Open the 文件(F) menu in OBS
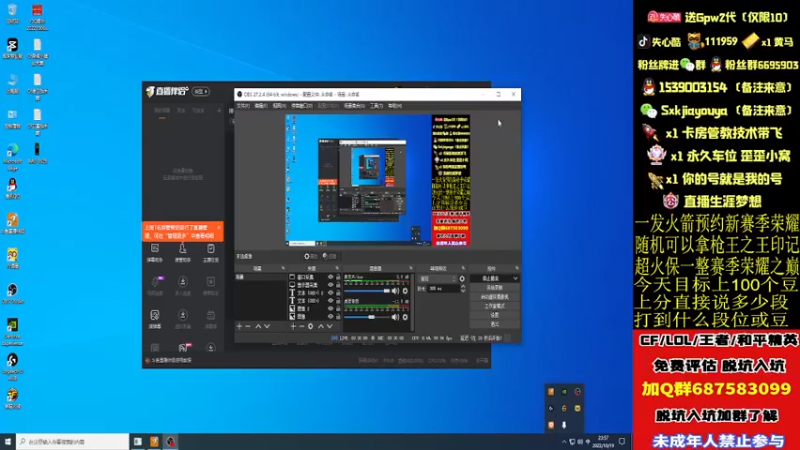This screenshot has height=450, width=800. tap(243, 106)
